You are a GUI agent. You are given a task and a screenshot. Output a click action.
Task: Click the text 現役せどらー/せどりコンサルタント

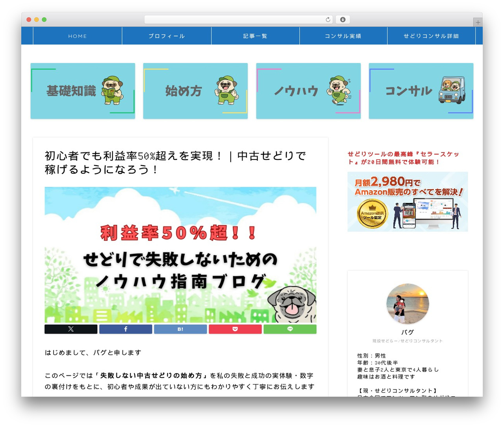[x=408, y=341]
